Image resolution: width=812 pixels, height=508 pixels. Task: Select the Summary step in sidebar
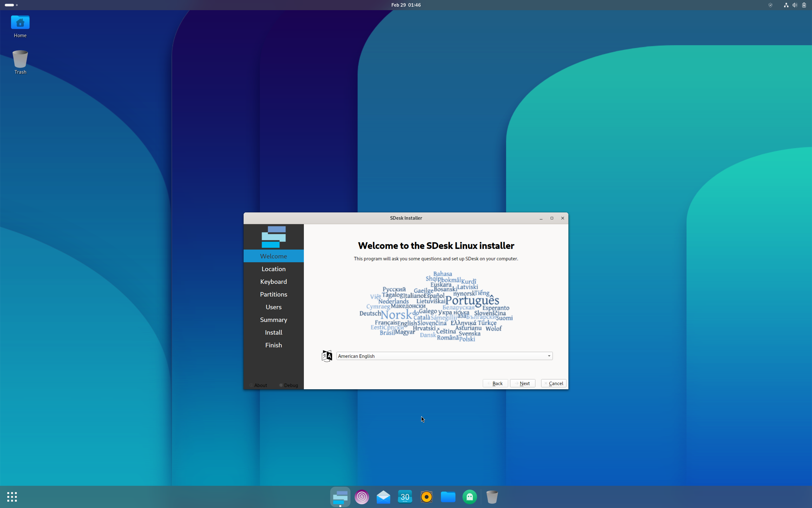(273, 319)
